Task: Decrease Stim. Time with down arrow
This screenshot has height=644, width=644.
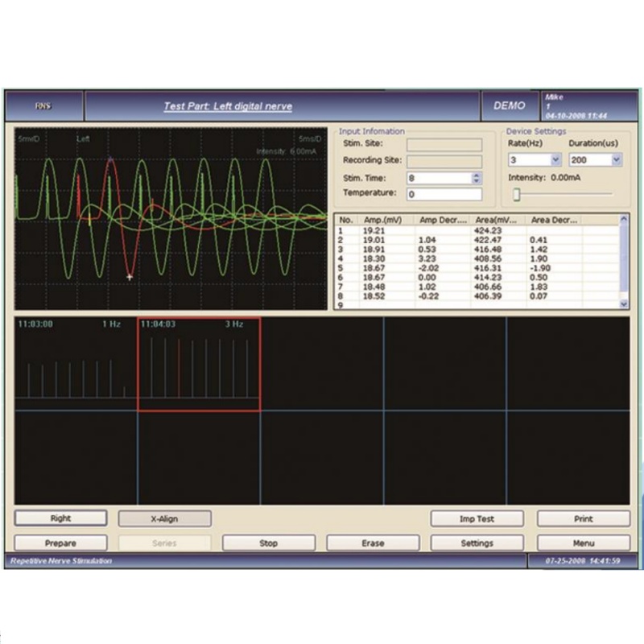Action: 477,181
